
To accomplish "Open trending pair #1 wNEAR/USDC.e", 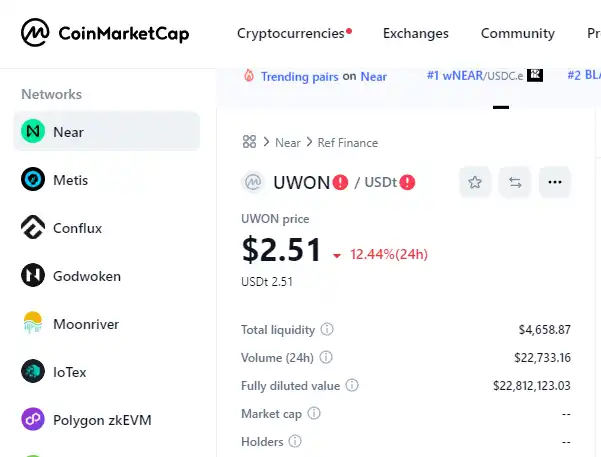I will pos(484,76).
